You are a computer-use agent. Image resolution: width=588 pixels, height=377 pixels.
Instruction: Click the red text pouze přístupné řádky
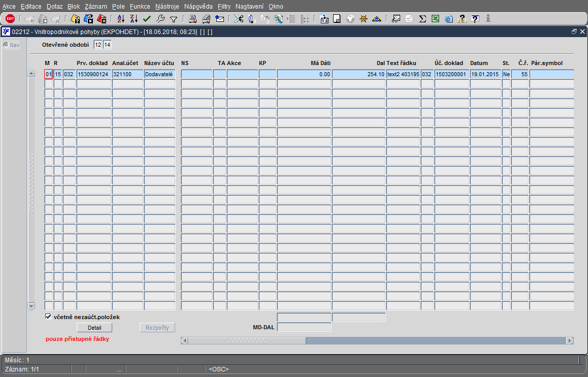[x=77, y=339]
